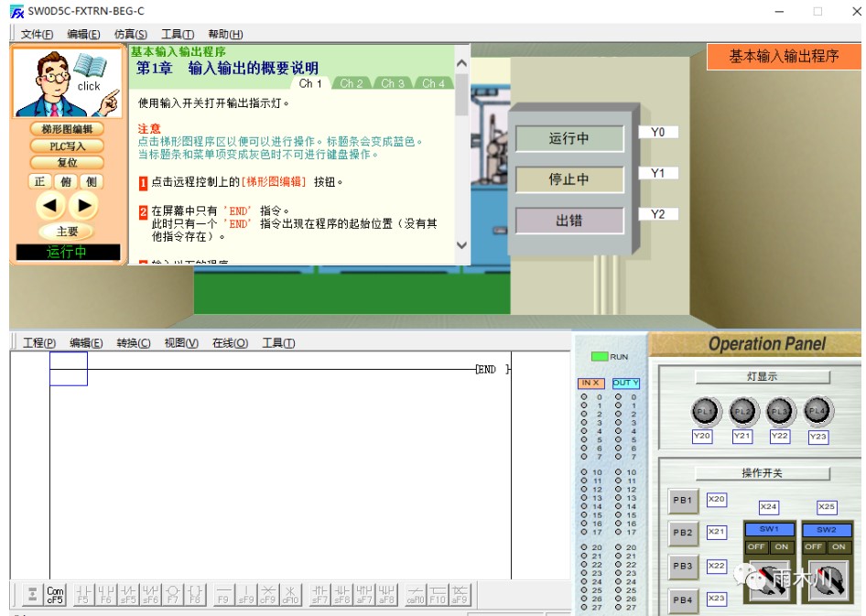
Task: Click the 主要 main button
Action: point(67,232)
